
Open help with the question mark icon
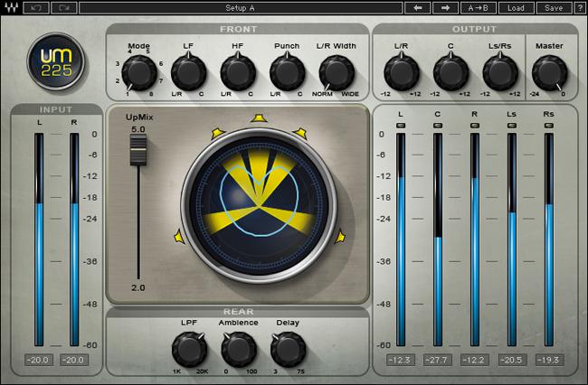[579, 7]
